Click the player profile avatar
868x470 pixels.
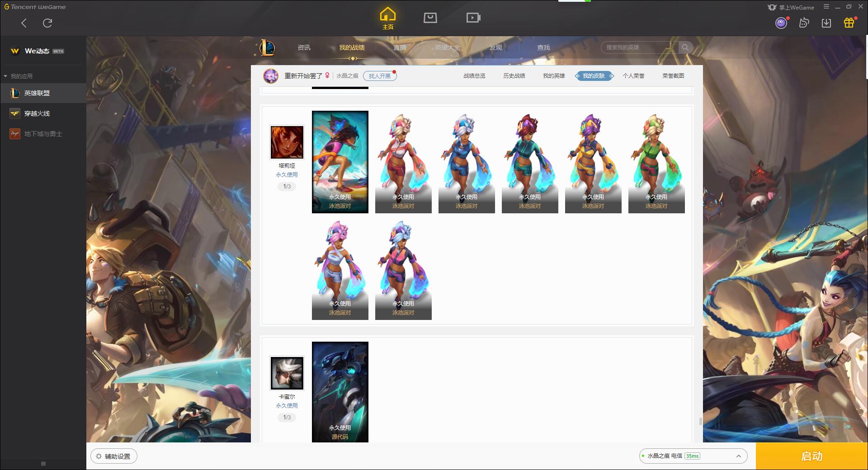(271, 76)
